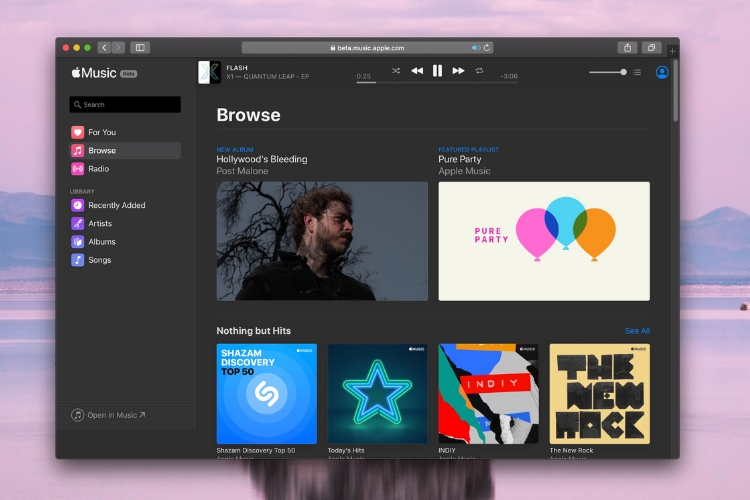Viewport: 750px width, 500px height.
Task: Add a new tab with plus button
Action: click(x=673, y=50)
